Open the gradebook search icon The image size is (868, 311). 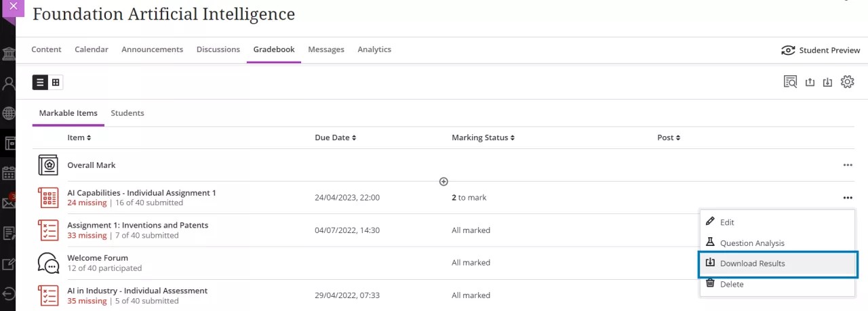tap(790, 82)
